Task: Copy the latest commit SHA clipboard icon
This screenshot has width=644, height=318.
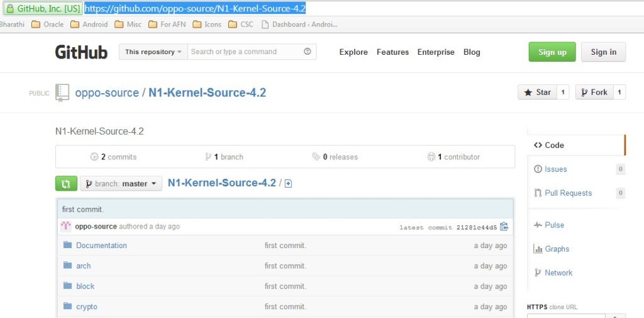Action: pos(504,227)
